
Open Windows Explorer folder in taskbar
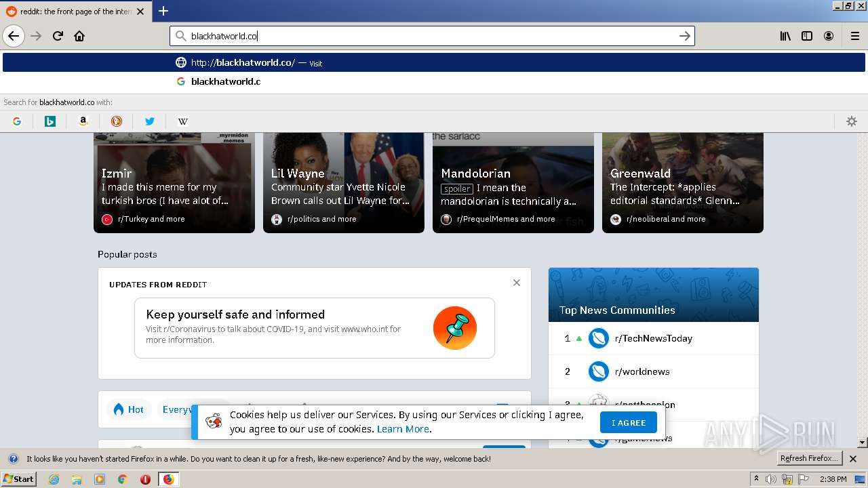77,479
